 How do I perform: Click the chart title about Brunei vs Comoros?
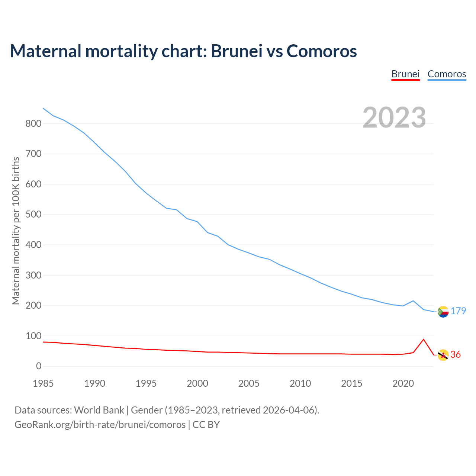(x=183, y=51)
